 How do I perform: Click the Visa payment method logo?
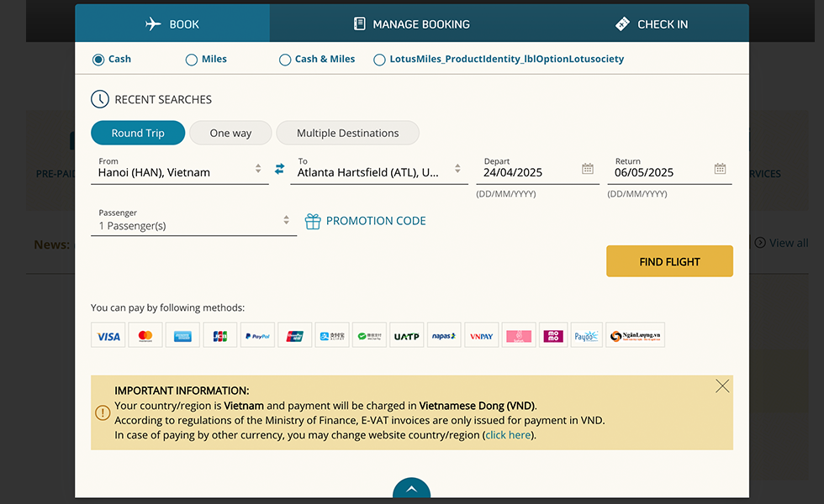(108, 336)
